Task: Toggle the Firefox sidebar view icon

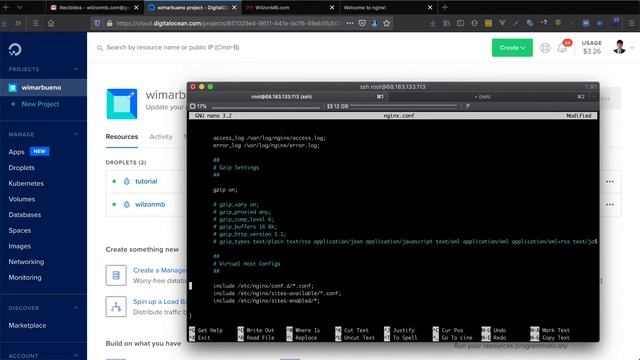Action: pos(460,23)
